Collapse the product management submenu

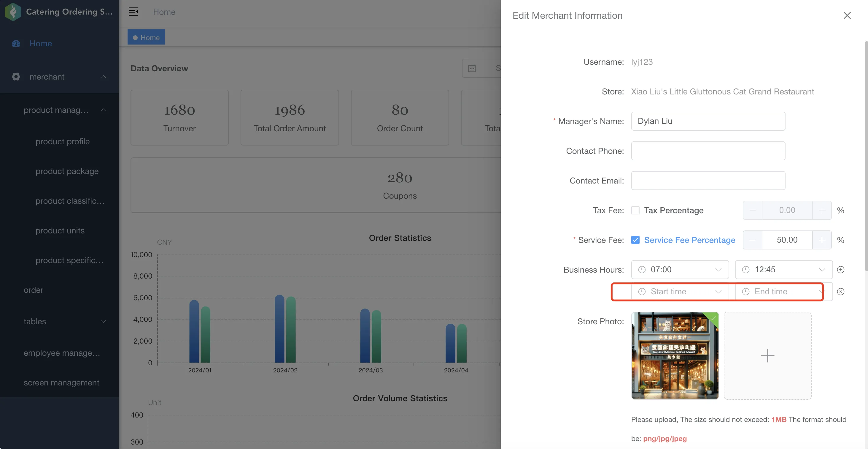[103, 110]
